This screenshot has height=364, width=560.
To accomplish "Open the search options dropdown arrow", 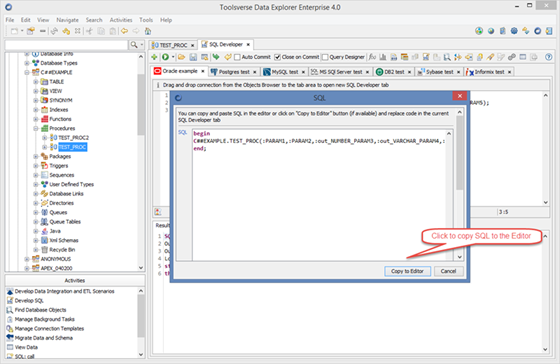I will pos(141,45).
